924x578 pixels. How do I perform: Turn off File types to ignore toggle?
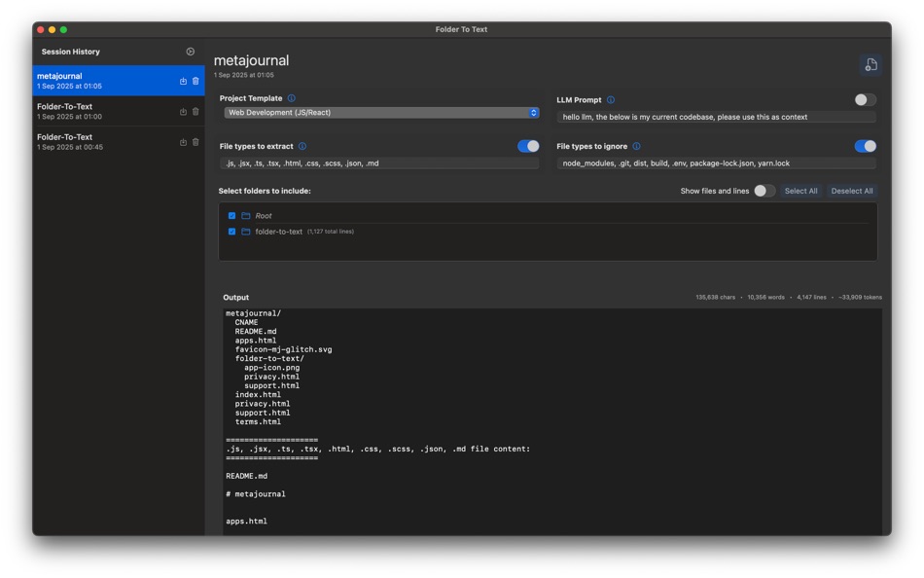[865, 146]
